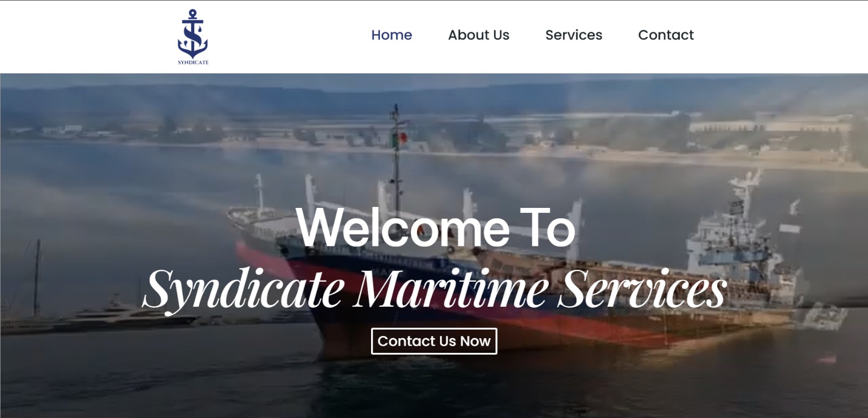Click the word "Syndicate" in the italic heading
868x418 pixels.
pos(244,289)
